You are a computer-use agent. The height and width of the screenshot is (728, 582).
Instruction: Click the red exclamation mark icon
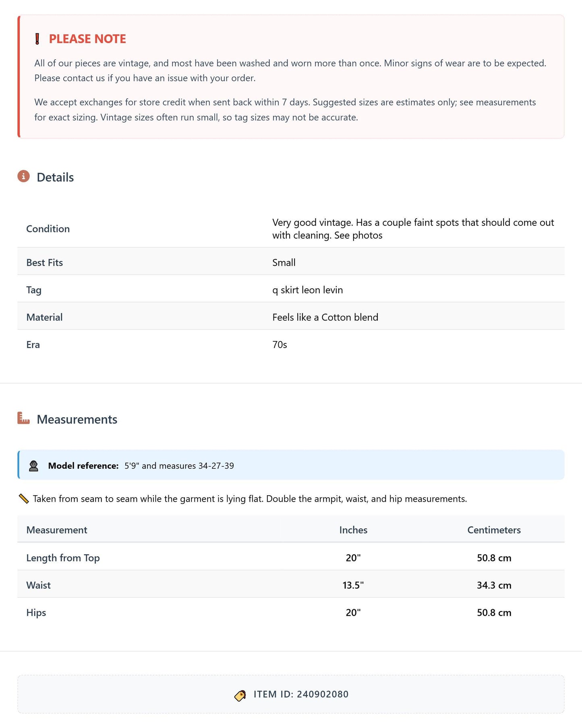(37, 39)
